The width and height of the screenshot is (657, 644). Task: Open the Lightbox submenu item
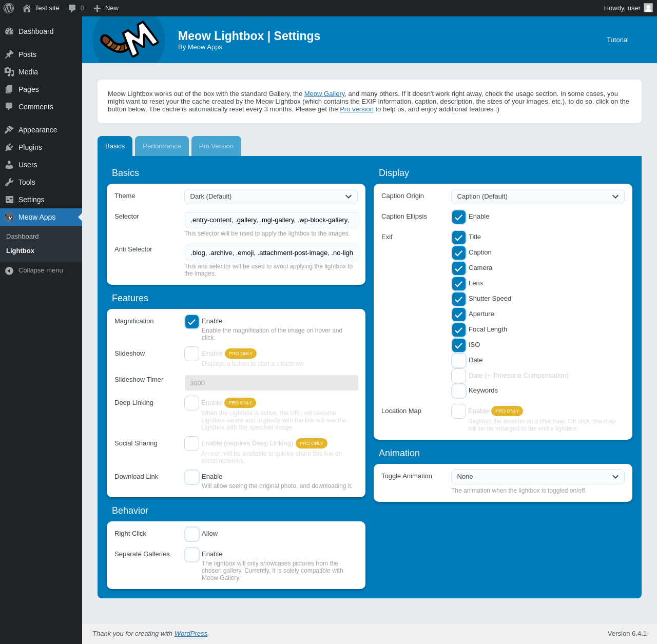coord(20,251)
